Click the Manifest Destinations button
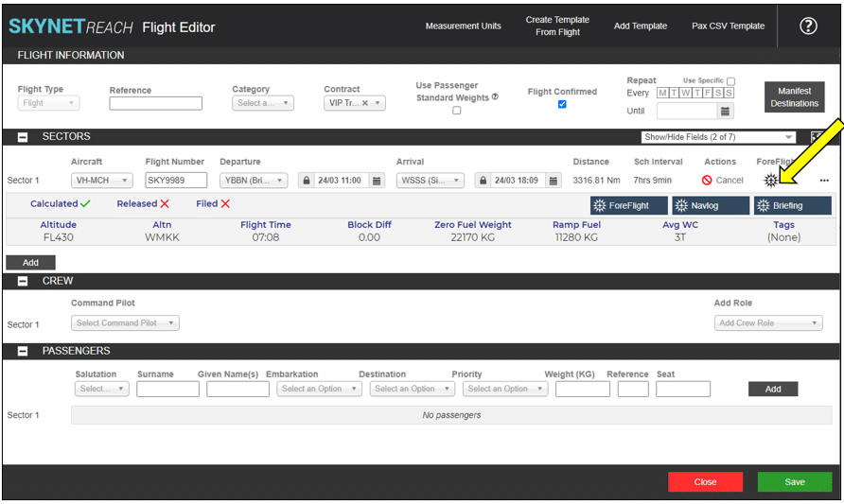The image size is (844, 504). click(794, 97)
